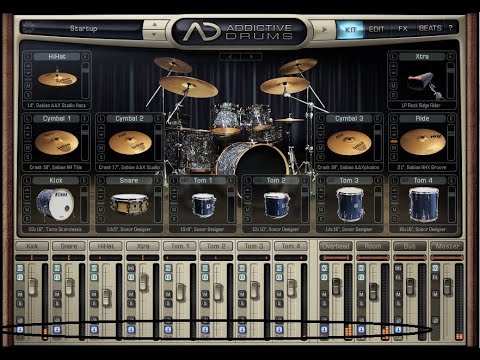Viewport: 480px width, 360px height.
Task: Click the HiHat channel volume fader
Action: (x=106, y=297)
